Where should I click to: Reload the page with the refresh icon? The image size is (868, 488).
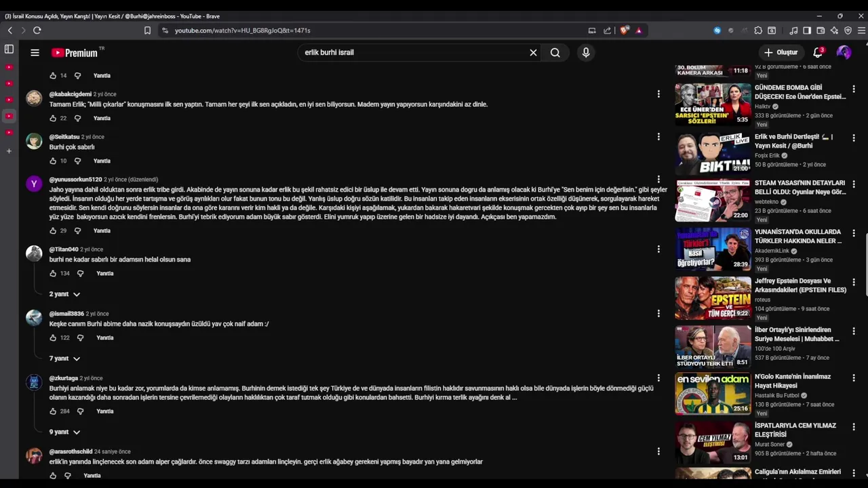point(37,30)
